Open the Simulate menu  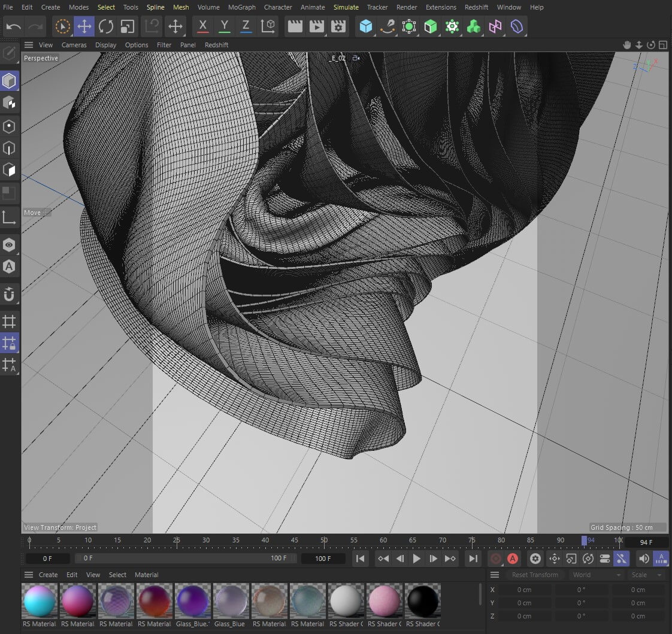click(346, 7)
